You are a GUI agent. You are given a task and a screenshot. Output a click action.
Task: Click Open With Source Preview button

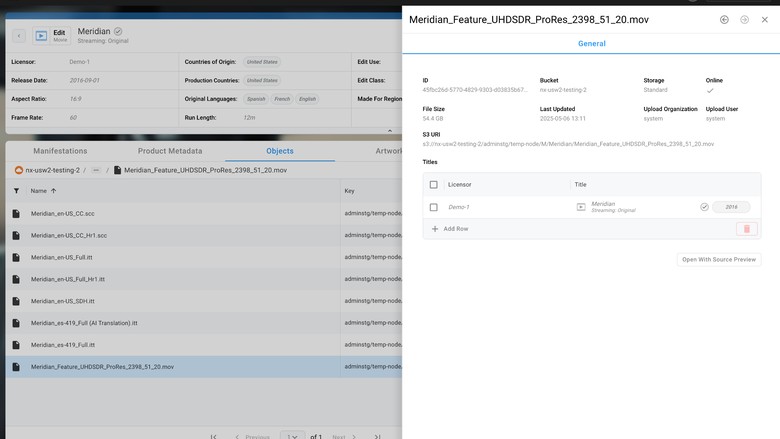(719, 260)
